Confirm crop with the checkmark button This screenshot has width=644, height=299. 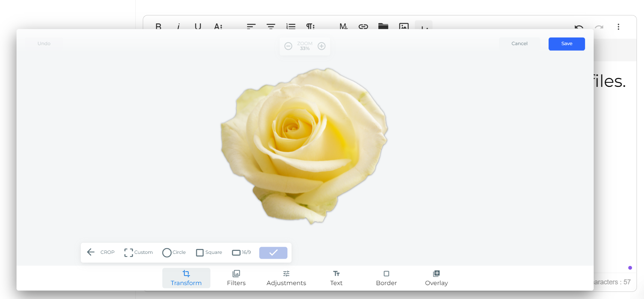click(x=273, y=253)
